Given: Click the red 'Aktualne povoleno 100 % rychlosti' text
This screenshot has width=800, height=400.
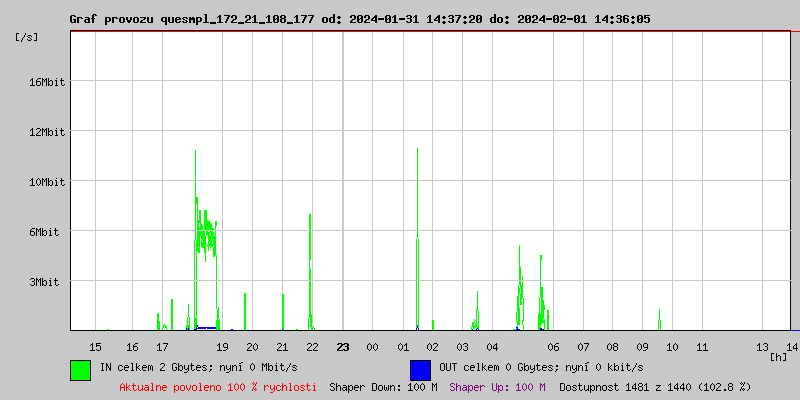Looking at the screenshot, I should coord(218,387).
